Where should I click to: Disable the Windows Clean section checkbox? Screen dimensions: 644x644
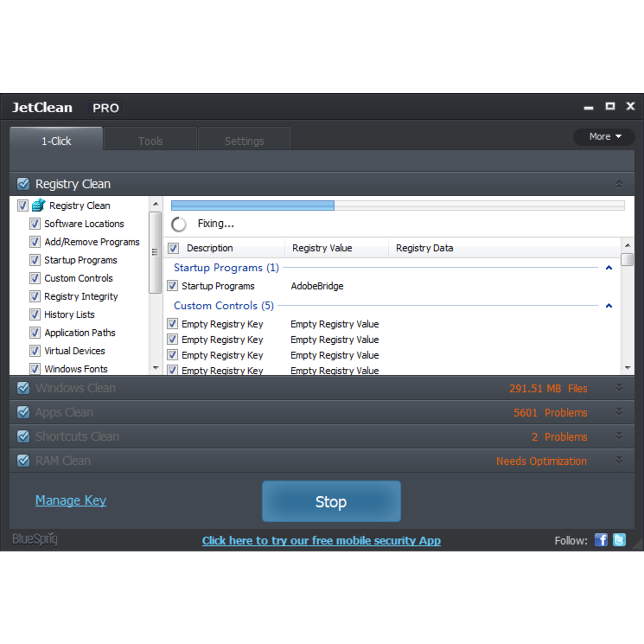pos(23,388)
